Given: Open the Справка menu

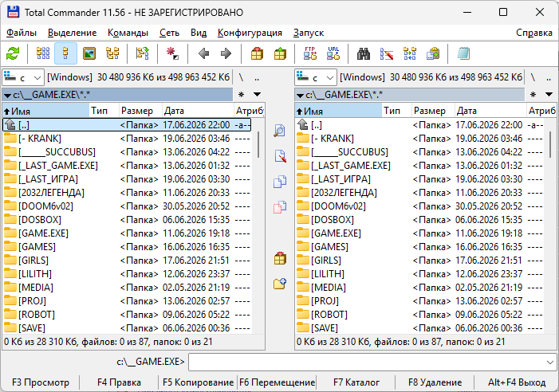Looking at the screenshot, I should (534, 33).
